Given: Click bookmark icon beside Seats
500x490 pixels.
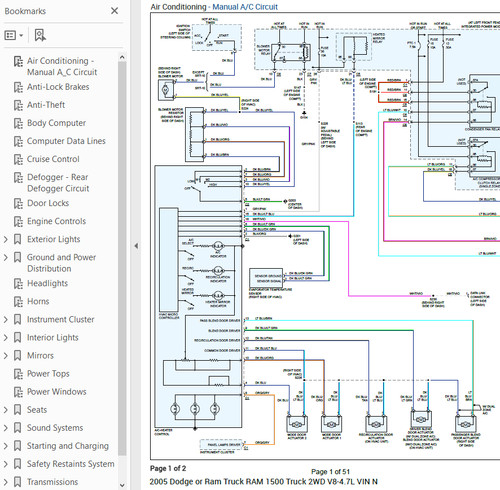Looking at the screenshot, I should point(18,410).
